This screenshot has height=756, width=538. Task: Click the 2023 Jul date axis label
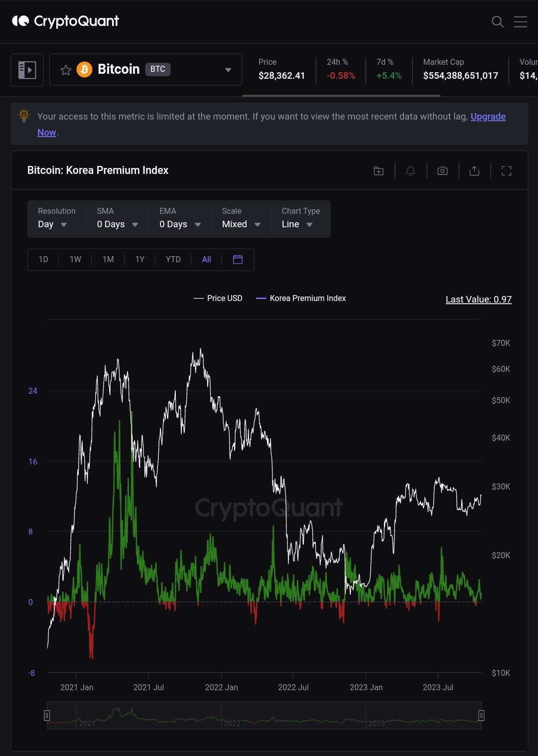(x=438, y=687)
